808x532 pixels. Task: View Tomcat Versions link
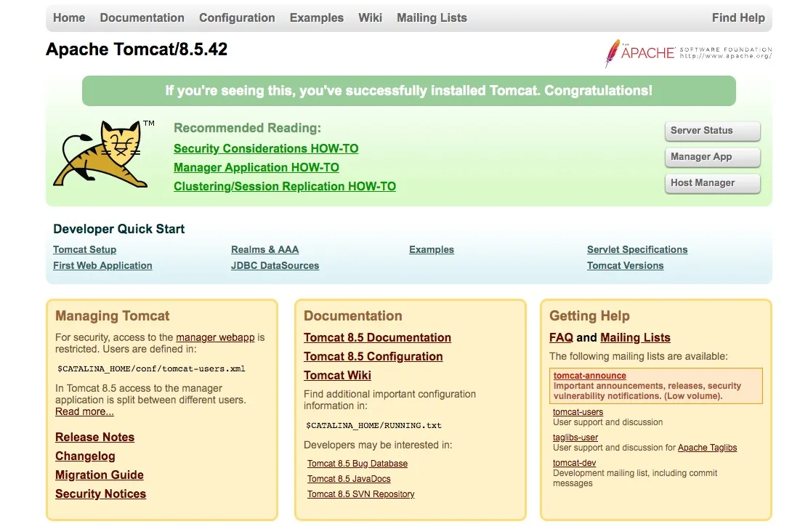point(625,265)
